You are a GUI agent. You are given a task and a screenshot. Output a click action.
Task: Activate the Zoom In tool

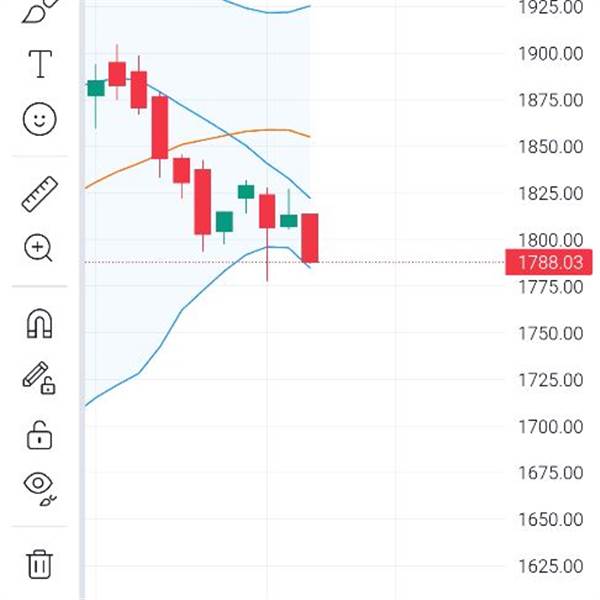coord(38,248)
